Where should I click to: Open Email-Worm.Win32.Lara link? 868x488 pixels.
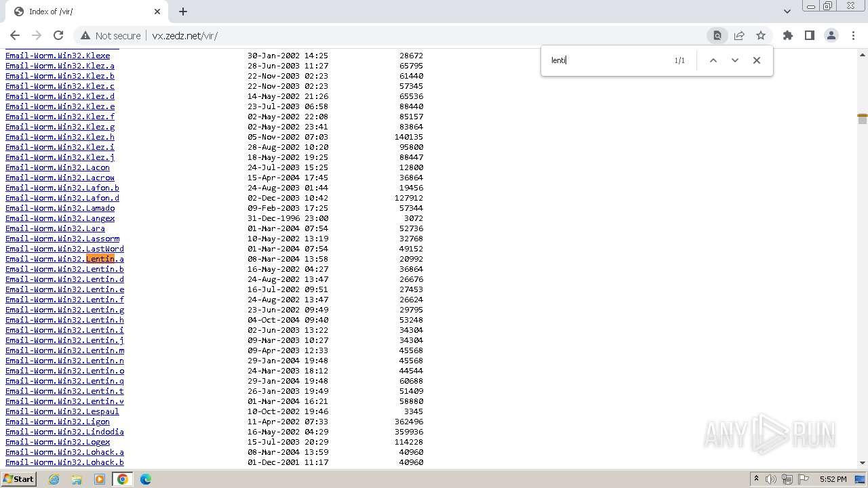(55, 228)
